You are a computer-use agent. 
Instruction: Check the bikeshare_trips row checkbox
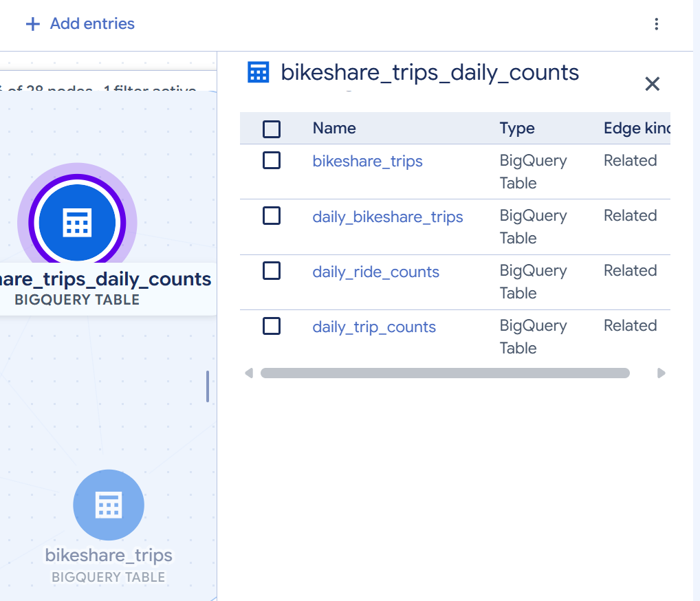tap(272, 160)
